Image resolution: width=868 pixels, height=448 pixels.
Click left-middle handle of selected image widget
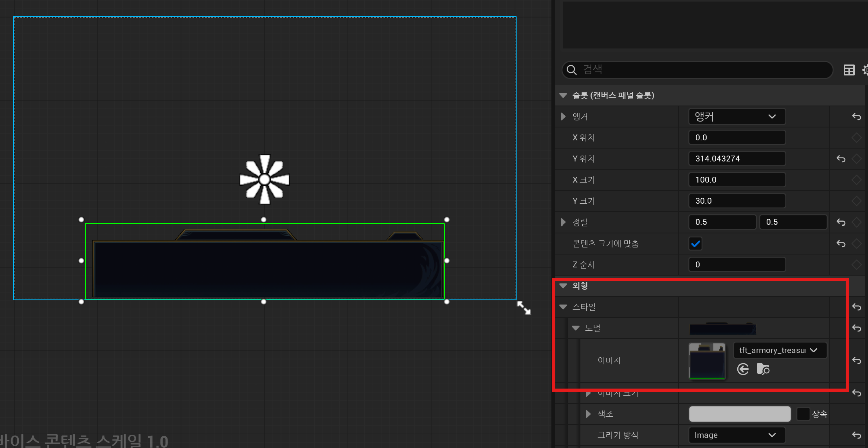point(81,261)
